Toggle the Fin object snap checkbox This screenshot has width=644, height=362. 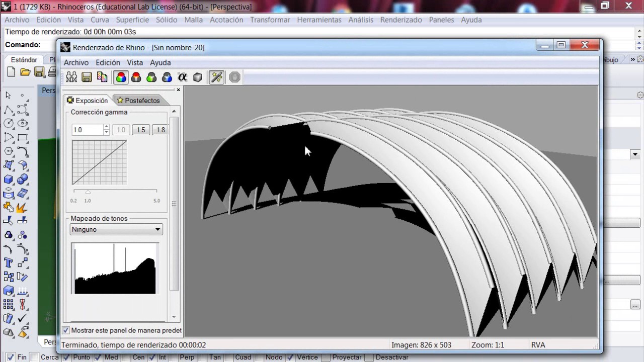pos(10,357)
